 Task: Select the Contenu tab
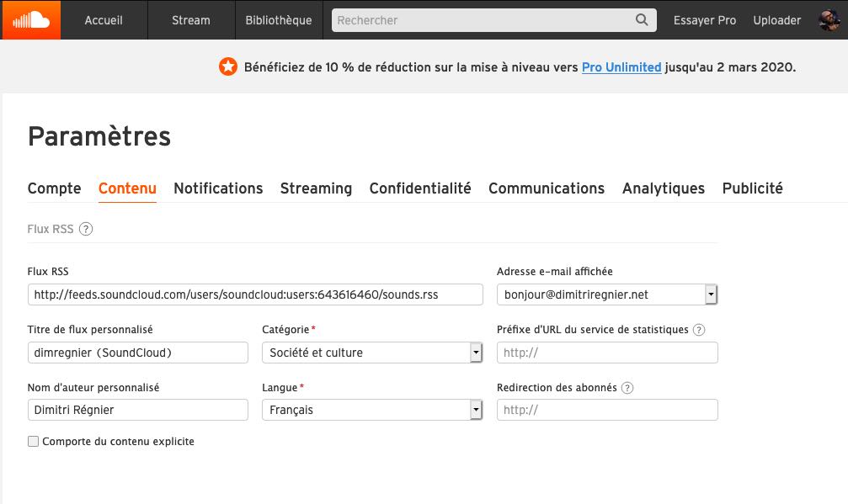coord(127,188)
